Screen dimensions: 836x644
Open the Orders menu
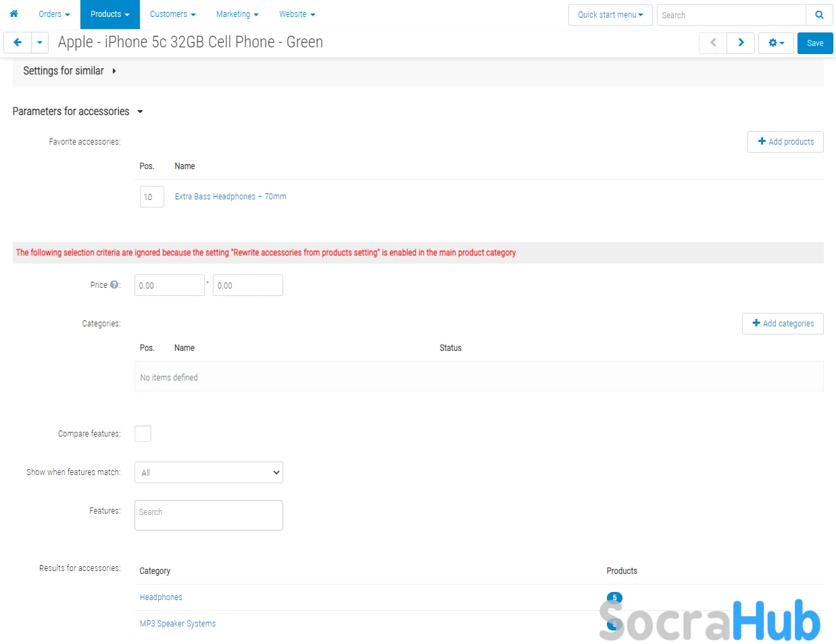tap(54, 14)
